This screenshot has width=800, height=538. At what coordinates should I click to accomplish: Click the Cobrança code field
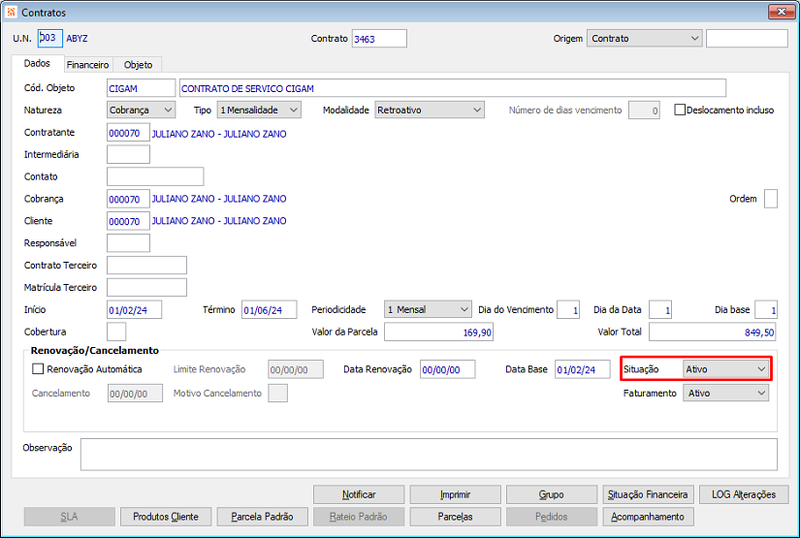coord(128,199)
